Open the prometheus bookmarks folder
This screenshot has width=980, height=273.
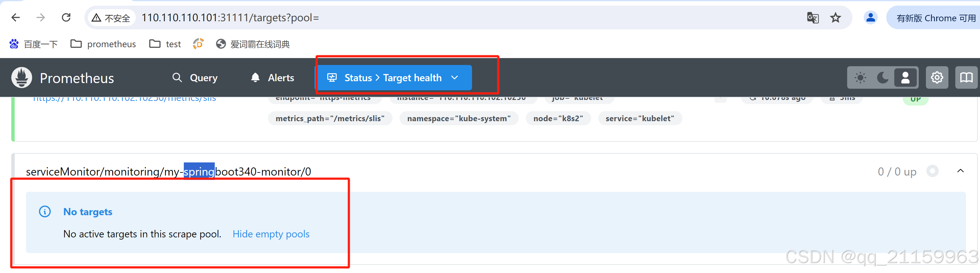103,44
